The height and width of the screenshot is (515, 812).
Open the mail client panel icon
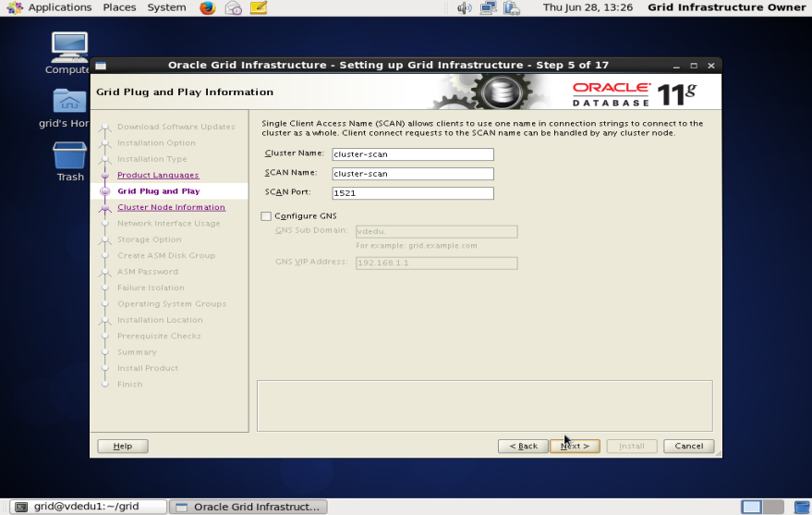tap(233, 7)
